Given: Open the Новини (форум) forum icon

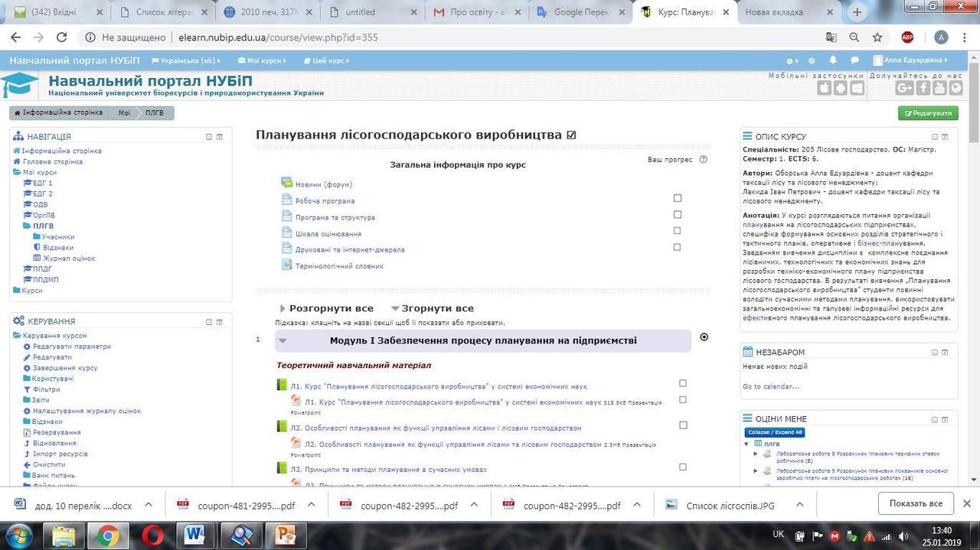Looking at the screenshot, I should [x=286, y=184].
